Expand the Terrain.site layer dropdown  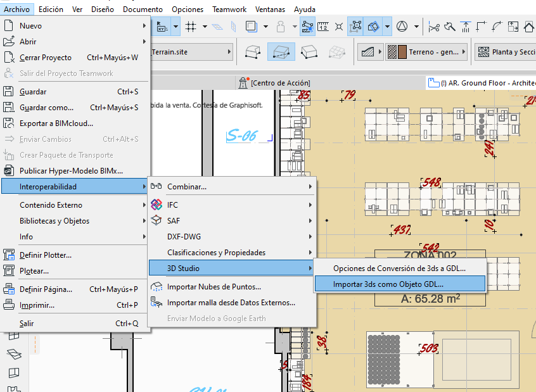tap(190, 52)
